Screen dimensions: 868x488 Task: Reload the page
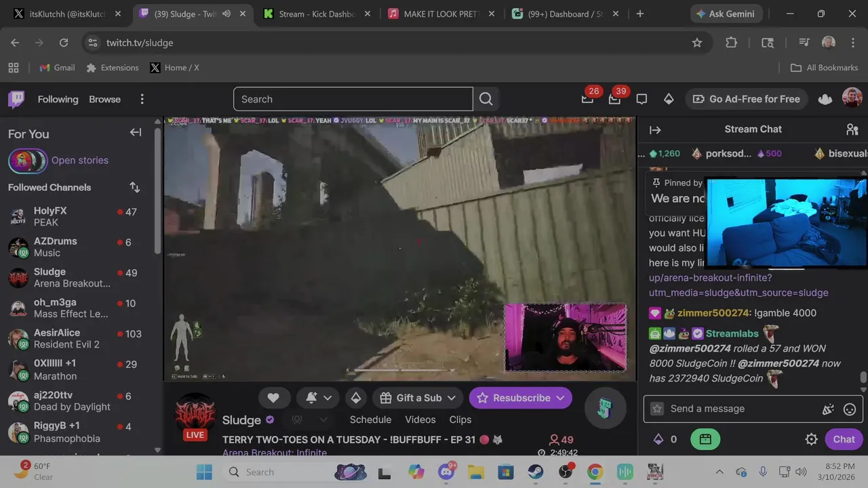point(64,43)
